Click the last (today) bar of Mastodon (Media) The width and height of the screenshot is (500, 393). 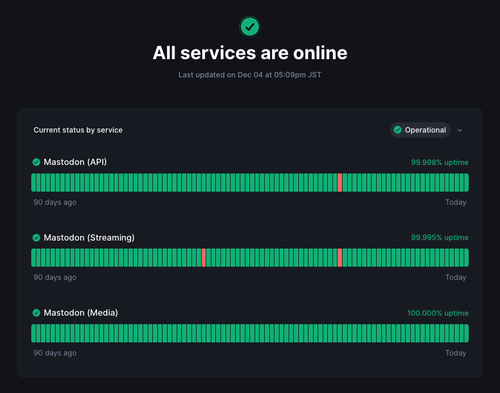coord(467,333)
